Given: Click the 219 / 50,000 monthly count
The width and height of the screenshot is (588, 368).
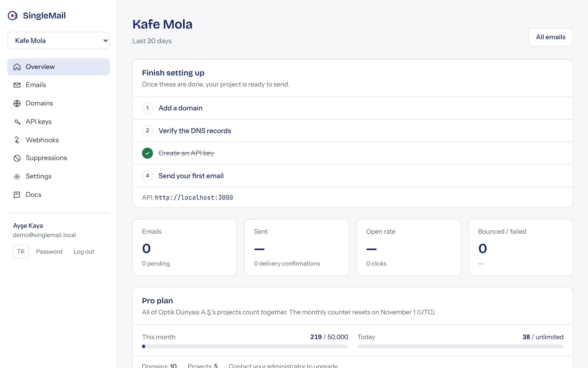Looking at the screenshot, I should (329, 337).
